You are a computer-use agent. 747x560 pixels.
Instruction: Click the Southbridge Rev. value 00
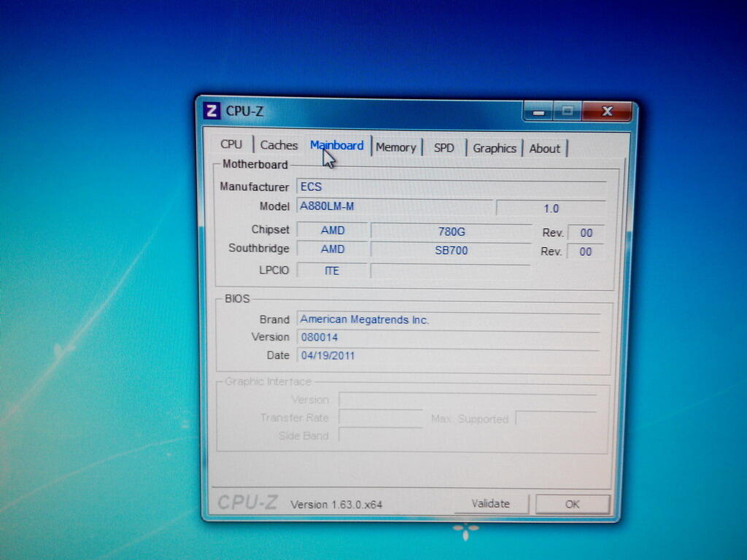[x=586, y=252]
